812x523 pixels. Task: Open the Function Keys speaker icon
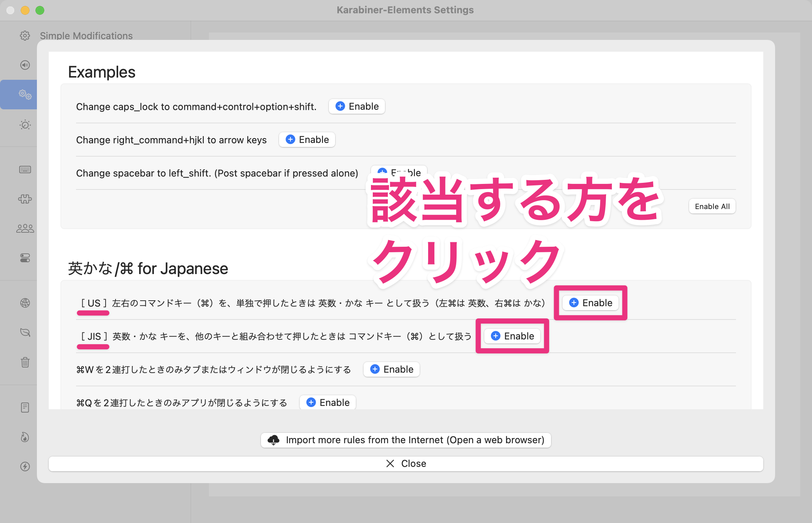(25, 65)
